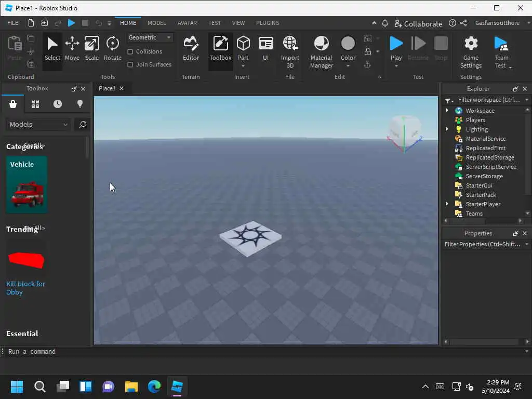Open Kill block for Obby link
Viewport: 532px width, 399px height.
[x=25, y=288]
